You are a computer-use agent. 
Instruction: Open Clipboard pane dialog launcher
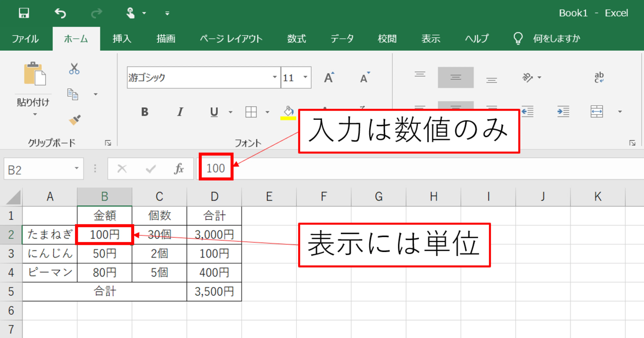point(108,143)
